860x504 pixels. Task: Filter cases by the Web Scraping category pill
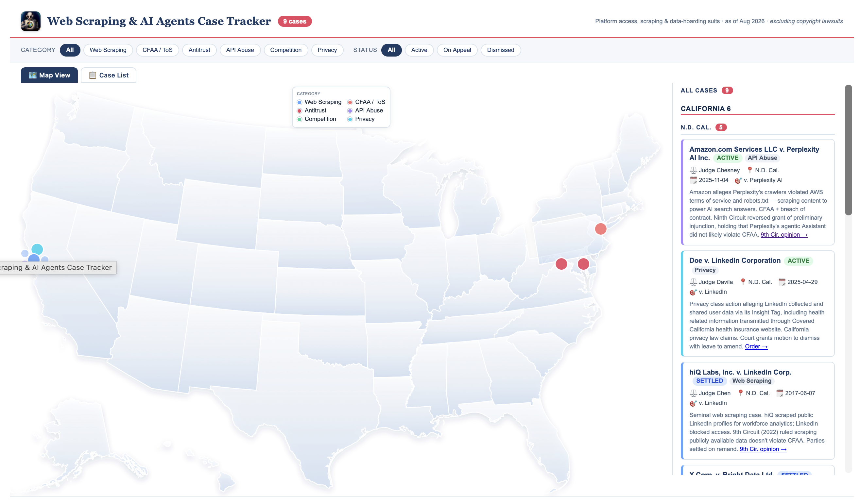click(x=108, y=50)
